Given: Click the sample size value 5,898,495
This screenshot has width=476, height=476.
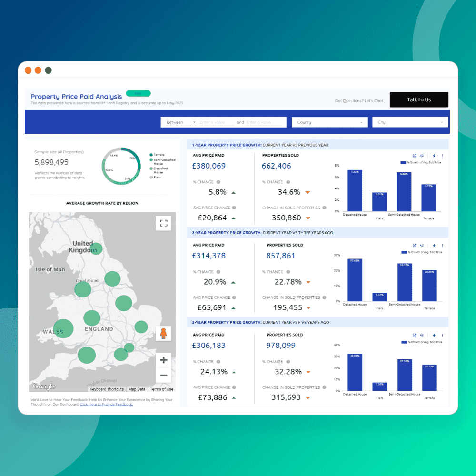Looking at the screenshot, I should (51, 162).
